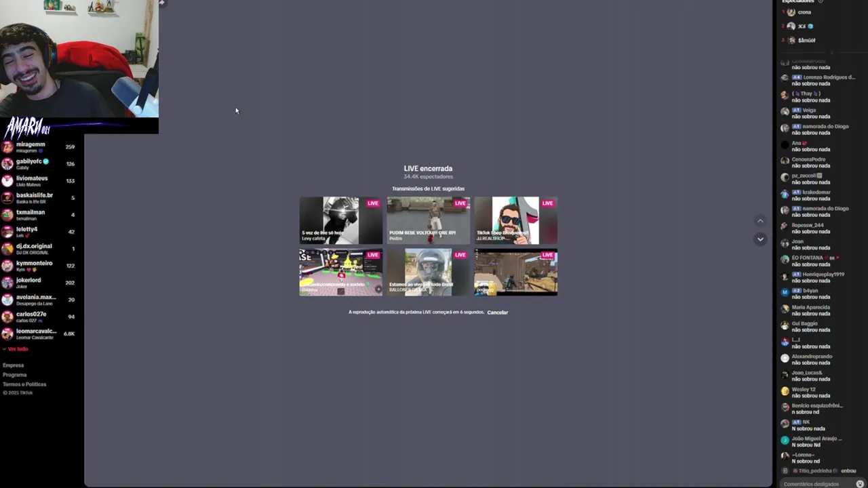Screen dimensions: 868x488
Task: Open Henriqueplay1919's chat avatar
Action: tap(785, 275)
